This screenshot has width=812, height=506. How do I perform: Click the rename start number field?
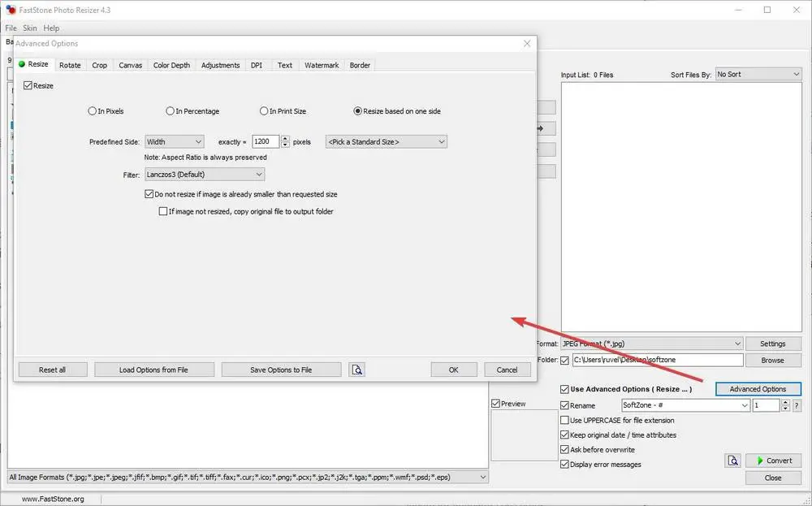(766, 405)
